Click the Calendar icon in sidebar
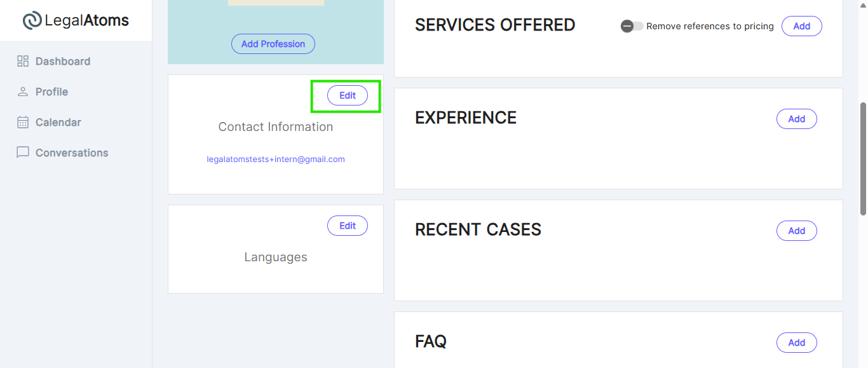 23,122
